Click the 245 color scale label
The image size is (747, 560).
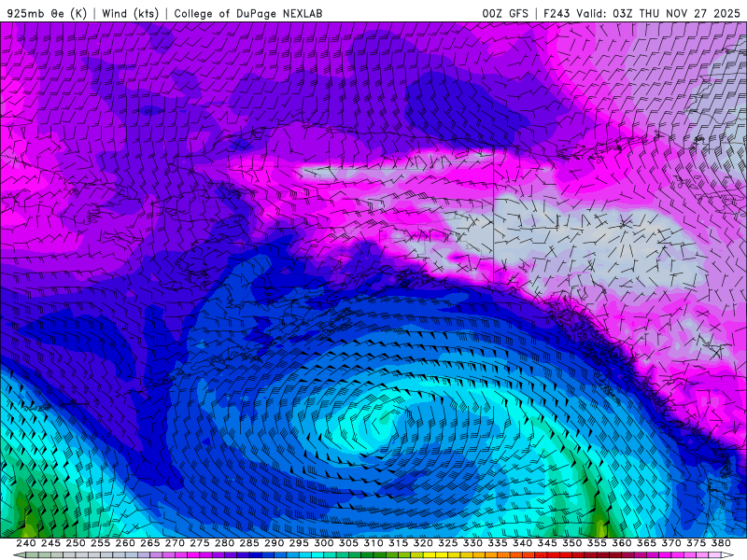pos(50,543)
